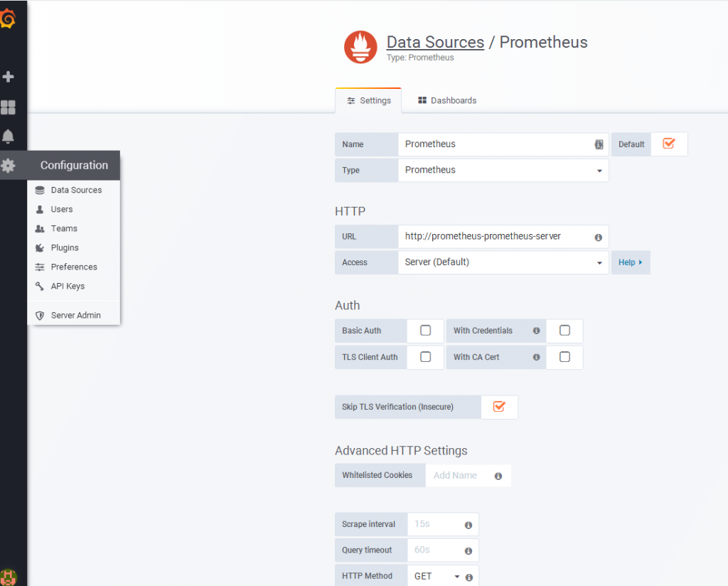The width and height of the screenshot is (728, 586).
Task: Select Users in Configuration menu
Action: [74, 209]
